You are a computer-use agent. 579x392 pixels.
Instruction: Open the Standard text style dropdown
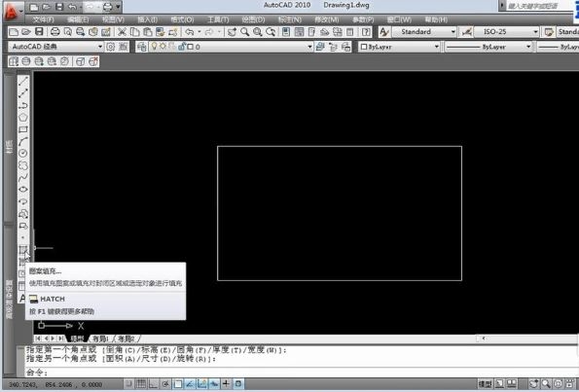424,32
